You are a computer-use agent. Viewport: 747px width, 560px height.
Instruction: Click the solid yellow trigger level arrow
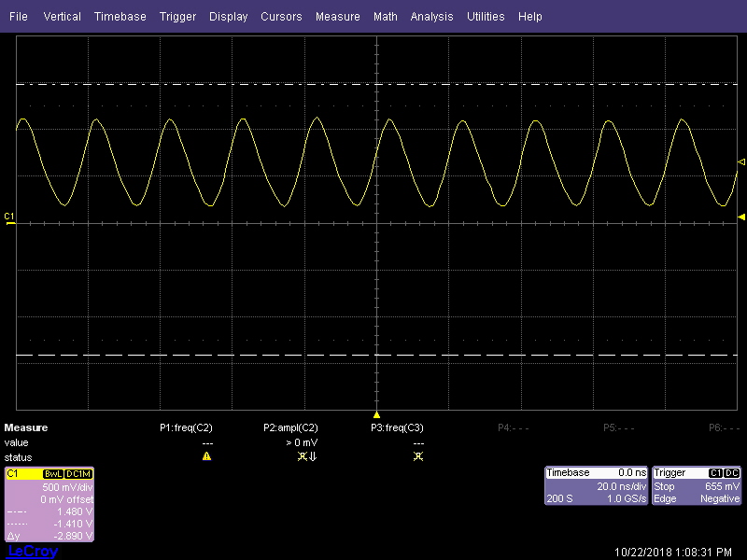click(741, 217)
